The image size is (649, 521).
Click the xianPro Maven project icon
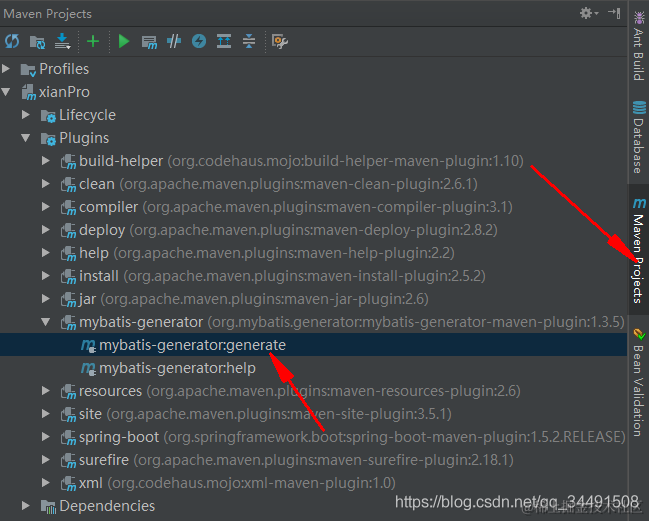tap(29, 92)
